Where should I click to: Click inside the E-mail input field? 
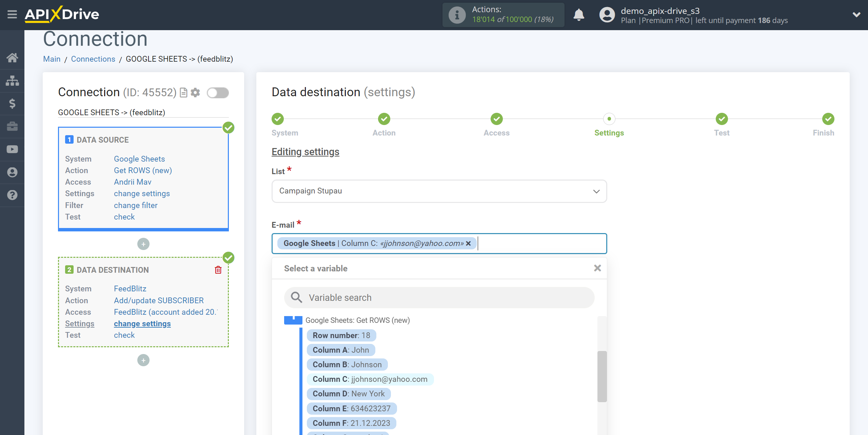(x=439, y=243)
